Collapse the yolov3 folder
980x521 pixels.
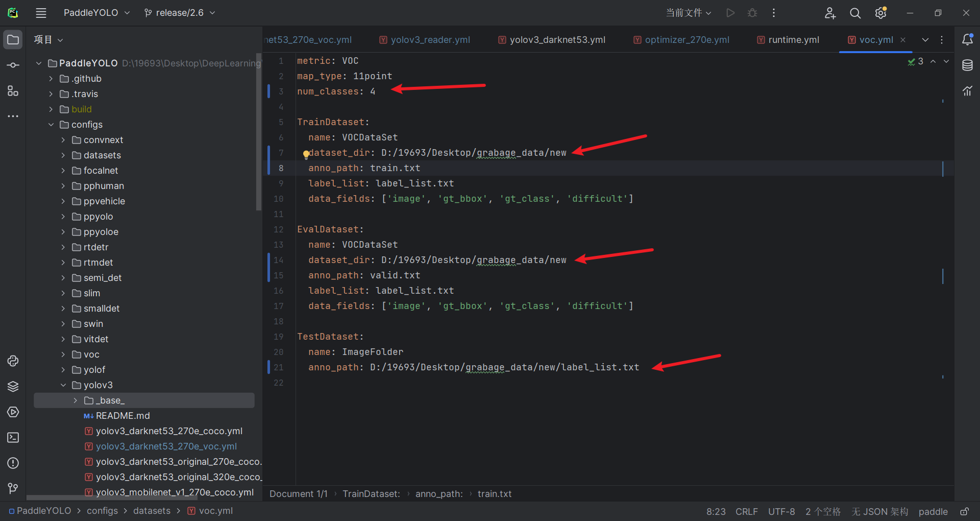(63, 385)
